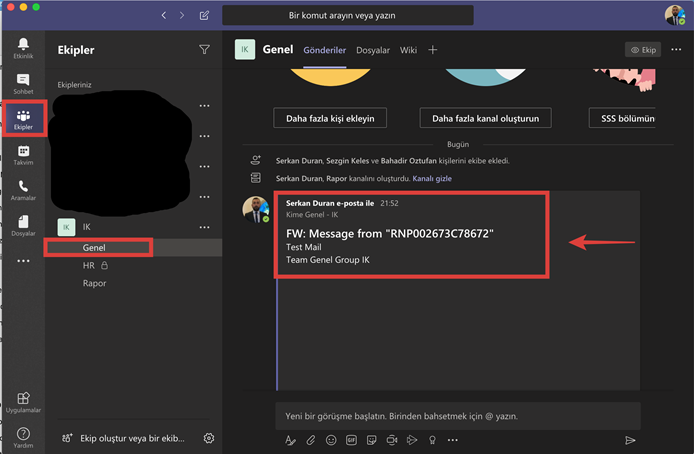The width and height of the screenshot is (694, 454).
Task: Start a new chat with compose icon
Action: point(204,15)
